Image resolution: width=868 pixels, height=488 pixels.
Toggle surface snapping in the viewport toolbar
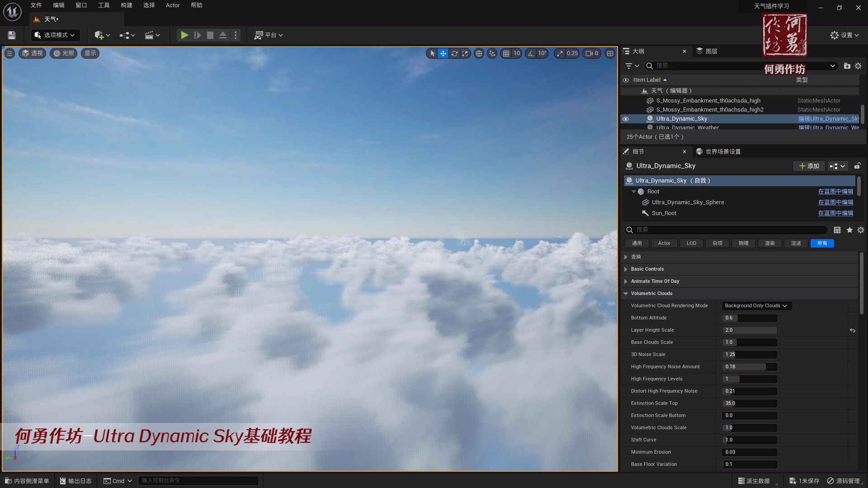[x=492, y=53]
